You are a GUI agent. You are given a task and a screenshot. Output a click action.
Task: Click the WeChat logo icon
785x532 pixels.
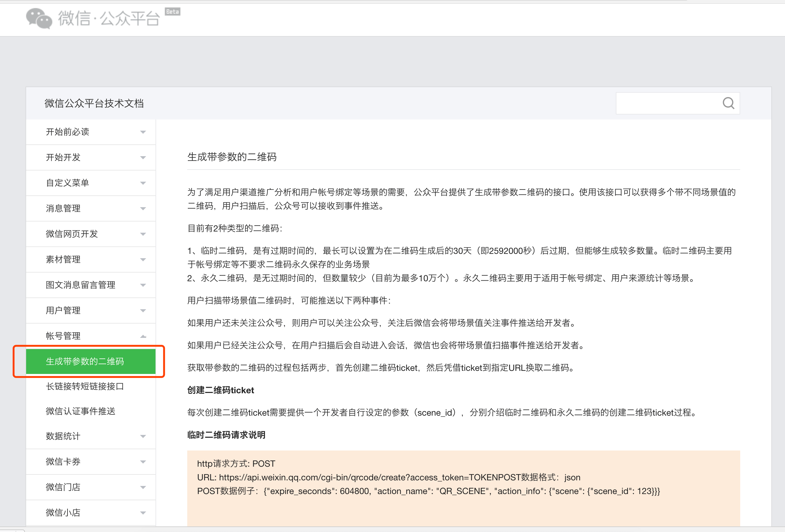tap(39, 18)
